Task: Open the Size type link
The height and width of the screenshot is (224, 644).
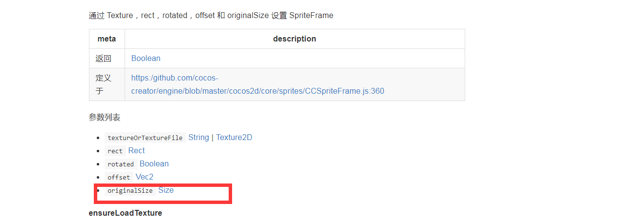Action: 166,190
